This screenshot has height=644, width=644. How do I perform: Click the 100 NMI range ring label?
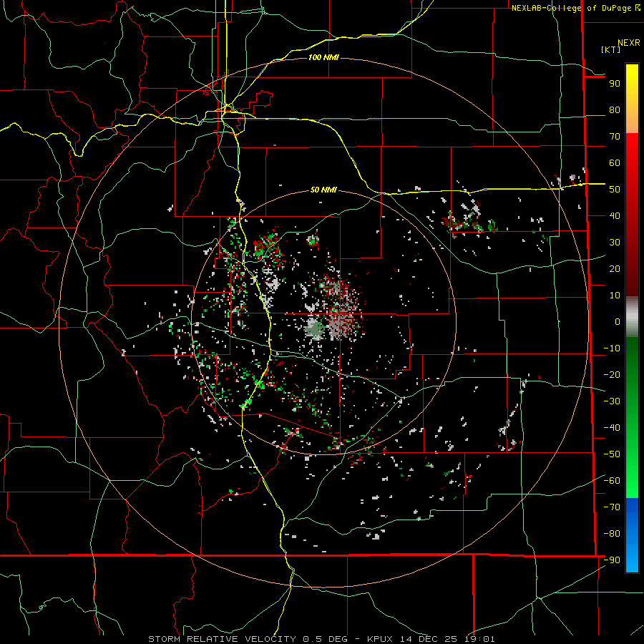(323, 57)
